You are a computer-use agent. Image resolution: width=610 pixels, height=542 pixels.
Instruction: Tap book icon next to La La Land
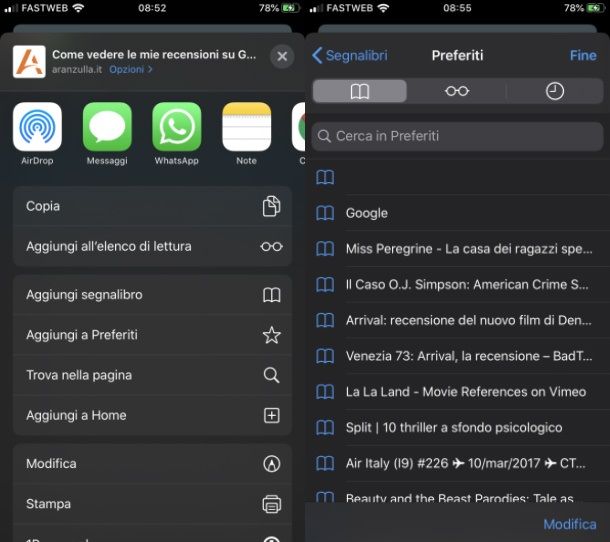(325, 392)
